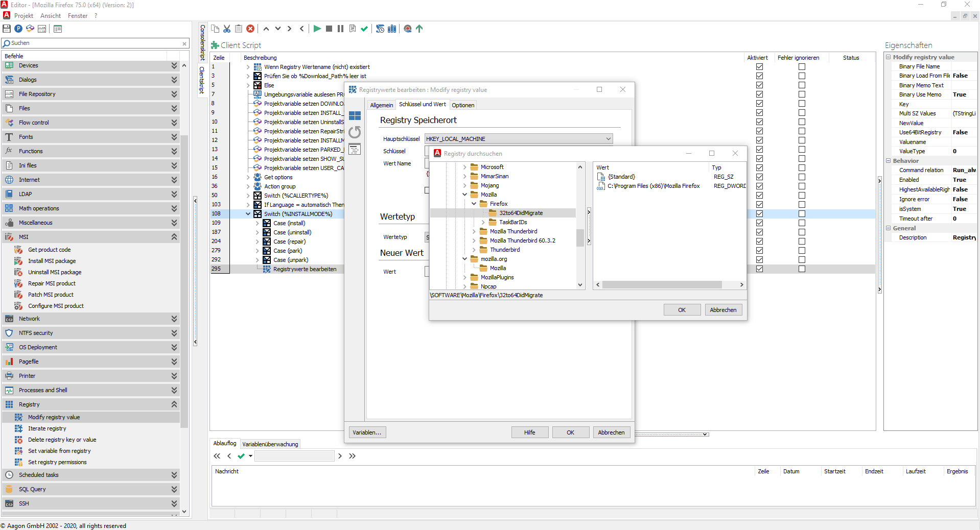Select the Iterate registry command

[x=47, y=428]
